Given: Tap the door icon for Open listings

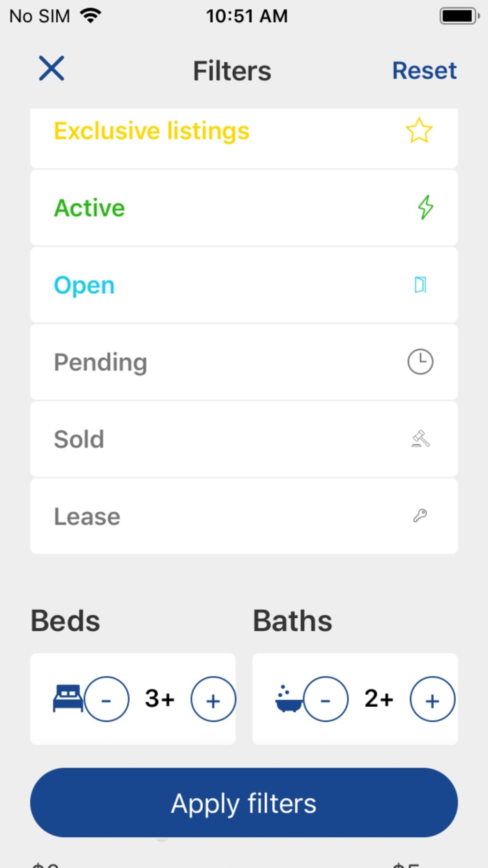Looking at the screenshot, I should click(x=420, y=285).
